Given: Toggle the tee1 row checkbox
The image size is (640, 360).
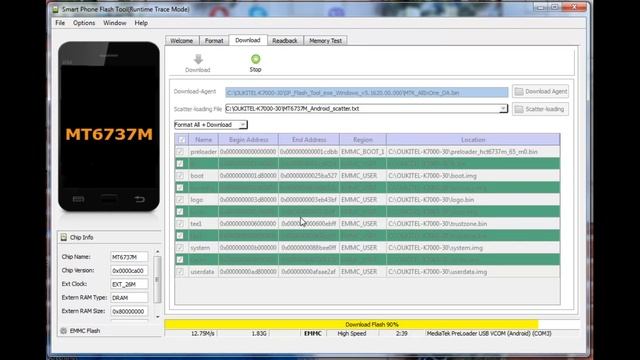Looking at the screenshot, I should pos(180,224).
